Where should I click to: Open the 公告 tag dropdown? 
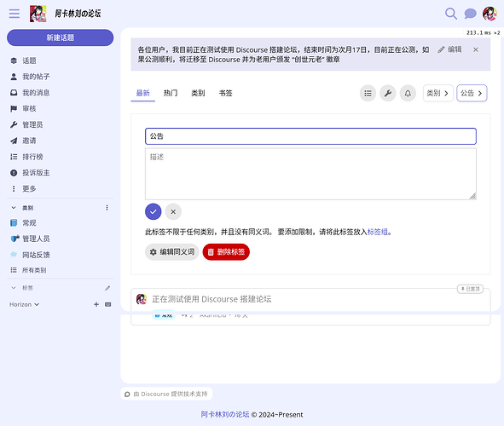point(472,94)
